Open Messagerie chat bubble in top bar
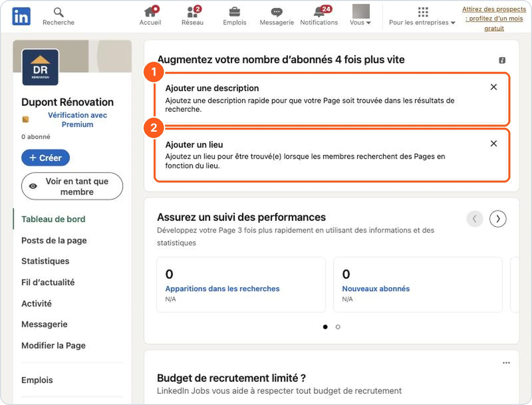Viewport: 532px width, 405px height. click(277, 16)
